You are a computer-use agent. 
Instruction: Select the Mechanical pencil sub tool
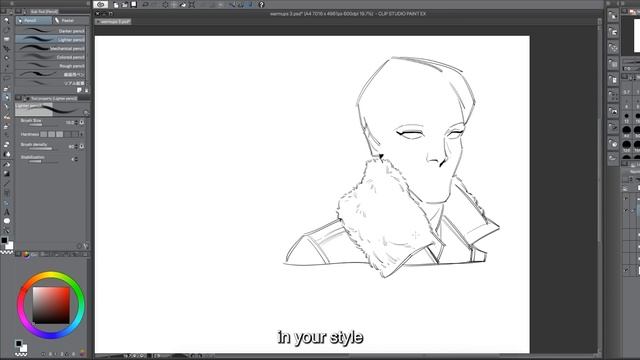(x=51, y=49)
